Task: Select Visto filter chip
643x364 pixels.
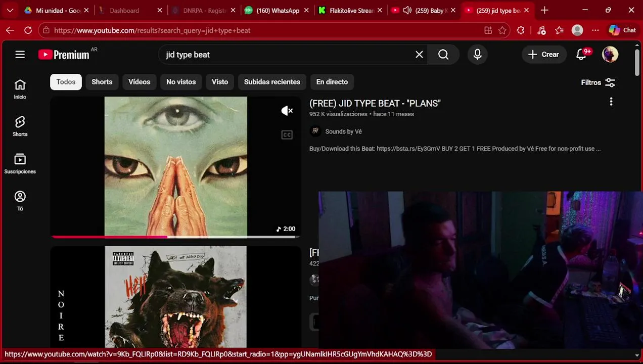Action: [x=220, y=82]
